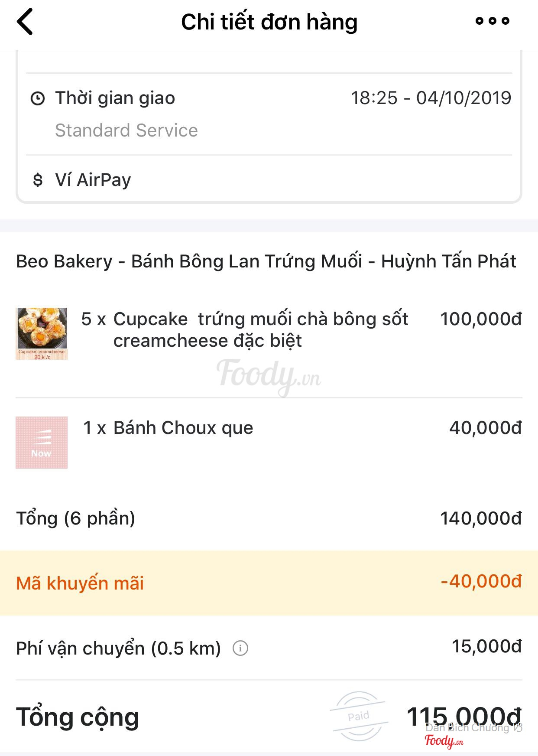Open the Bánh Choux que placeholder image
538x756 pixels.
pos(42,442)
